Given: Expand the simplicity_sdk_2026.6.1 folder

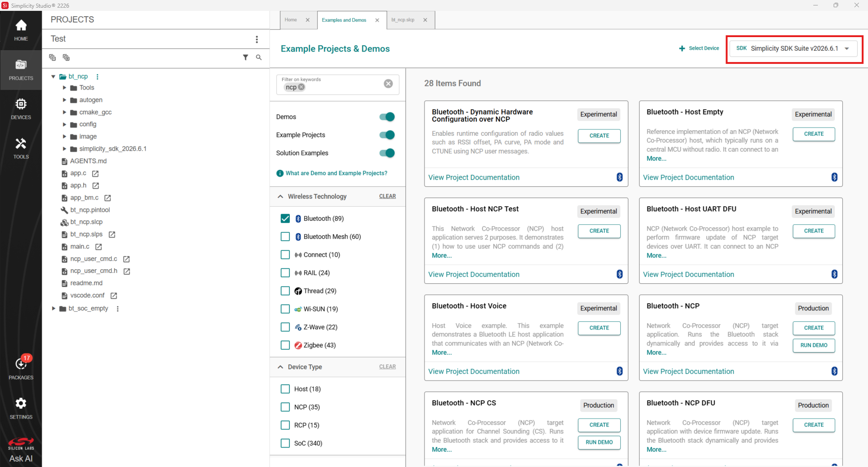Looking at the screenshot, I should tap(64, 149).
